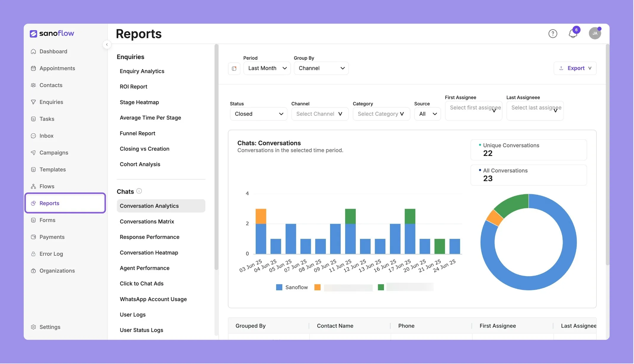
Task: Select the Stage Heatmap report
Action: point(139,102)
